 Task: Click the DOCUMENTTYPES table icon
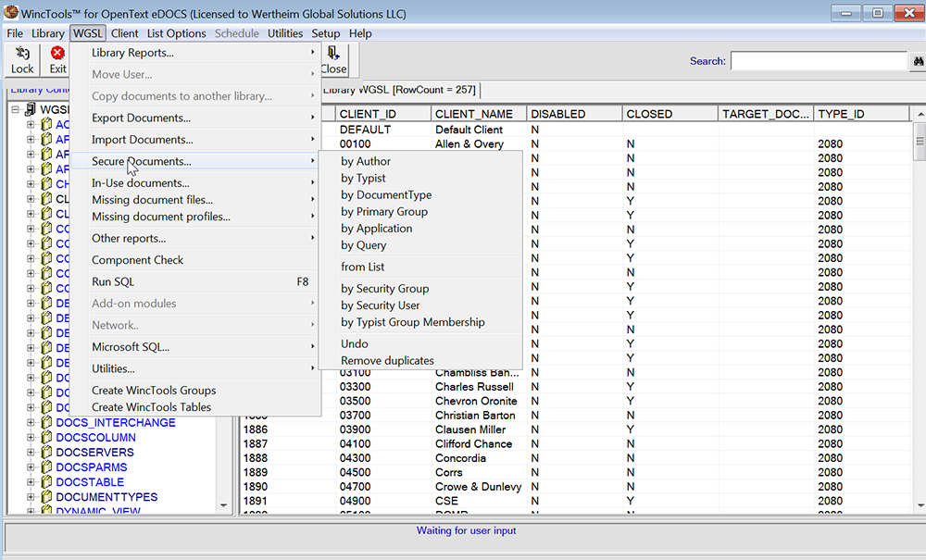46,497
